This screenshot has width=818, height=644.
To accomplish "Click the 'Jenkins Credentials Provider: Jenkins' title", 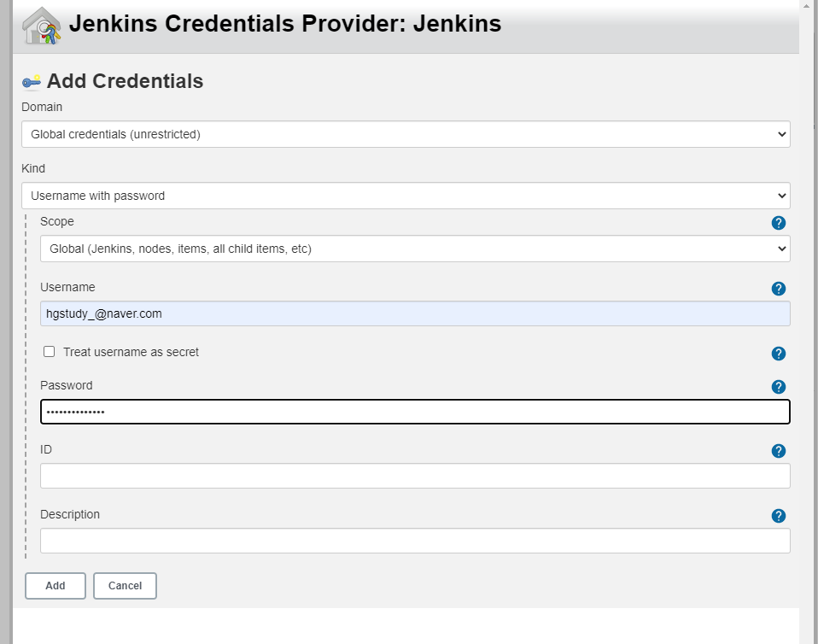I will (x=285, y=24).
